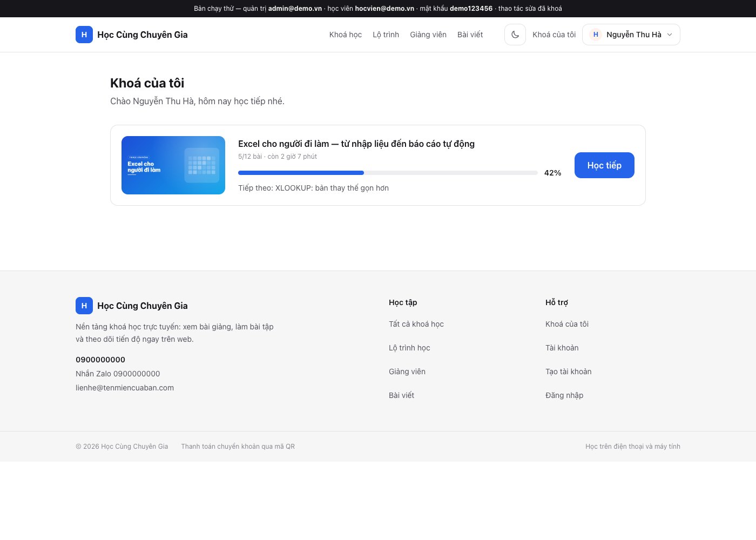The width and height of the screenshot is (756, 540).
Task: Click the Học tập footer column heading
Action: click(x=403, y=302)
